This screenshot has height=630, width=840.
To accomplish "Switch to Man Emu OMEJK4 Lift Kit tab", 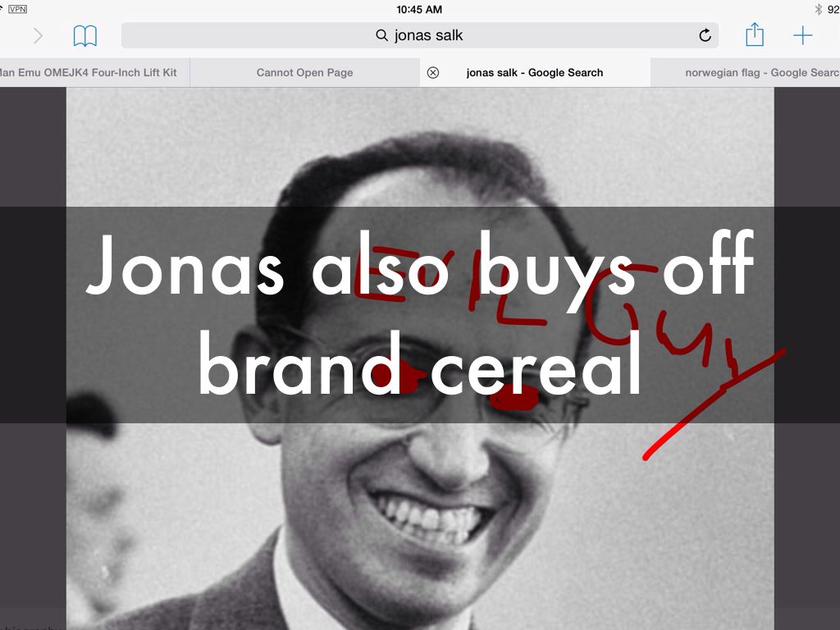I will tap(89, 72).
